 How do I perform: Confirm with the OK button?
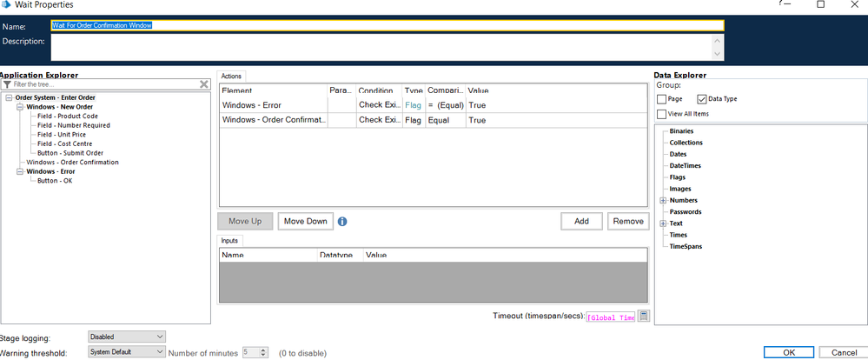790,353
